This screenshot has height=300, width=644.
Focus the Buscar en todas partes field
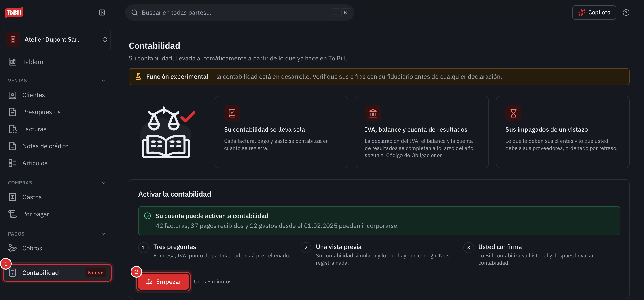click(x=239, y=13)
